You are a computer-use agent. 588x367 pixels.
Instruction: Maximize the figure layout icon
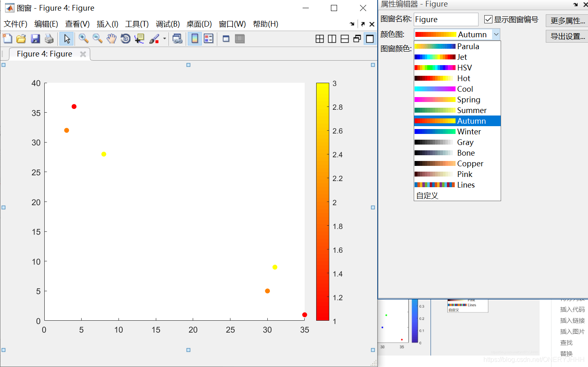tap(370, 39)
